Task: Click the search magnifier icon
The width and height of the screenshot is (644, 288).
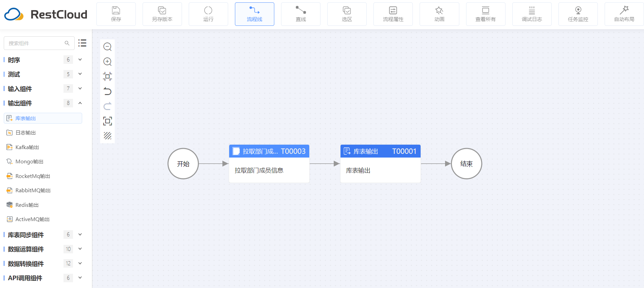Action: [x=67, y=43]
